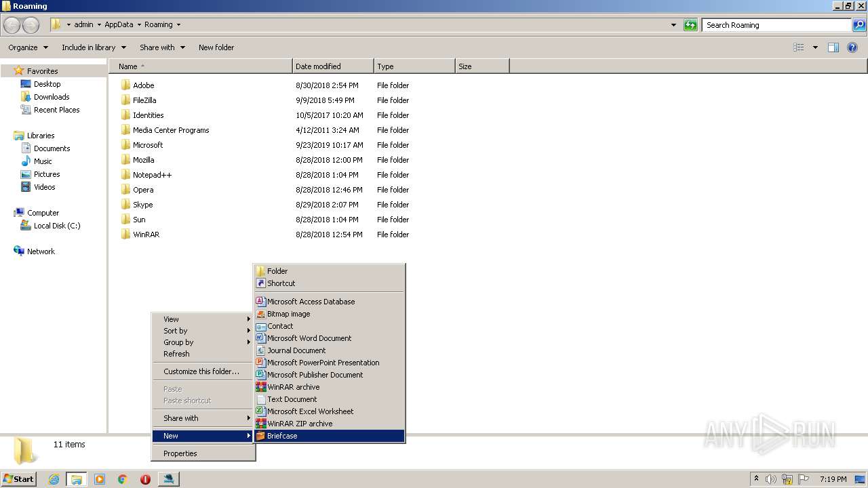Open Include in library dropdown
Screen dimensions: 868x488
point(94,47)
